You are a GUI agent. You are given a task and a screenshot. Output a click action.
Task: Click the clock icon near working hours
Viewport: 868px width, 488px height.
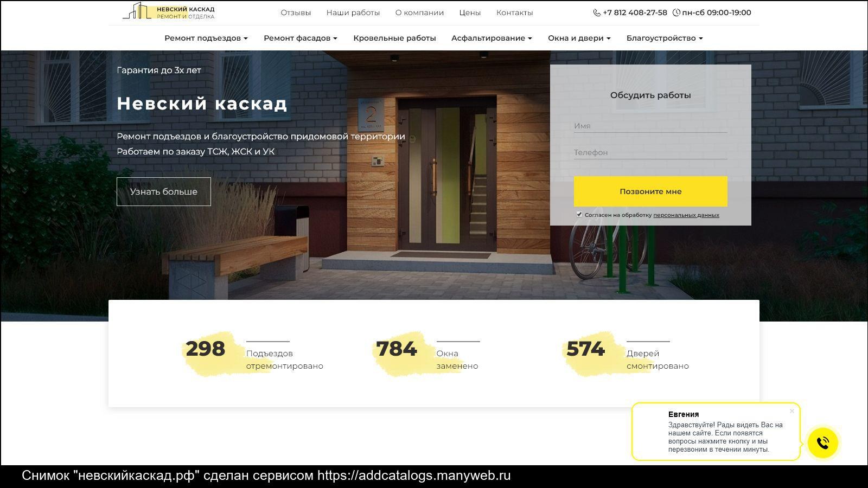[x=676, y=12]
